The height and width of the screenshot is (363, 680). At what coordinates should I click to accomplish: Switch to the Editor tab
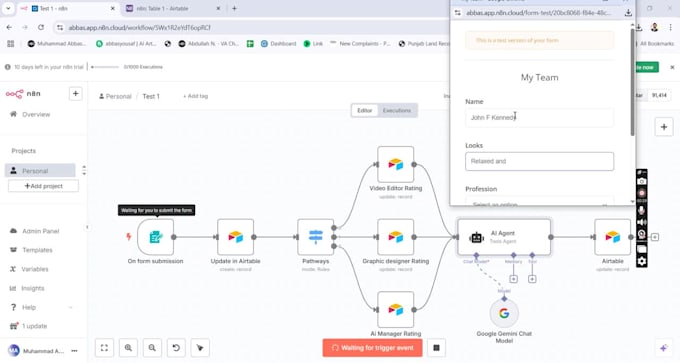click(364, 111)
